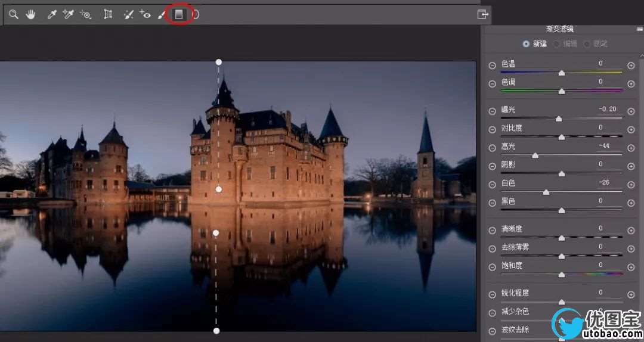
Task: Click the gradient handle in the water reflection
Action: [216, 233]
